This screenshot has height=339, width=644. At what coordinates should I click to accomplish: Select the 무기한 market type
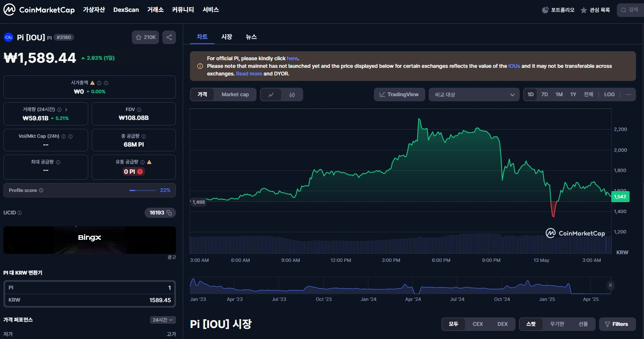click(557, 324)
